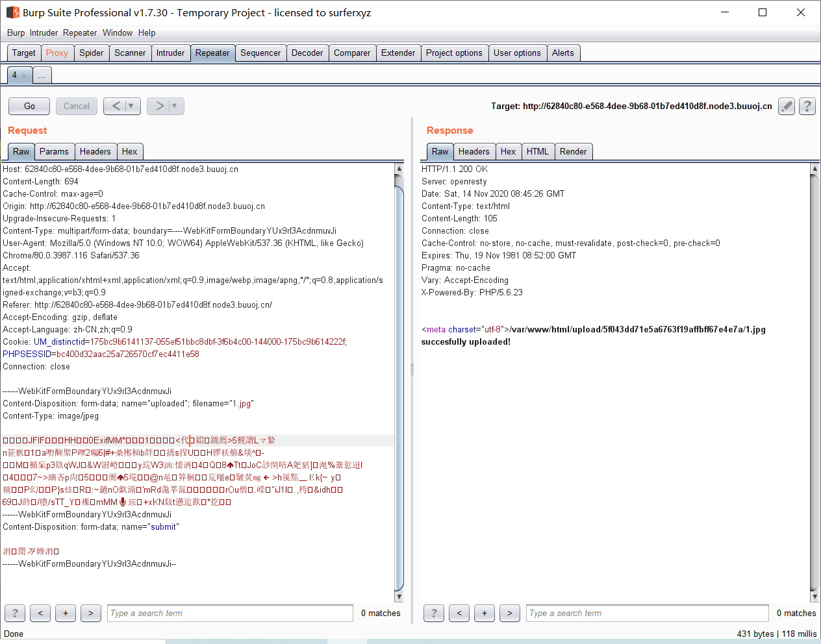This screenshot has height=644, width=821.
Task: Go to next match in request search
Action: coord(91,613)
